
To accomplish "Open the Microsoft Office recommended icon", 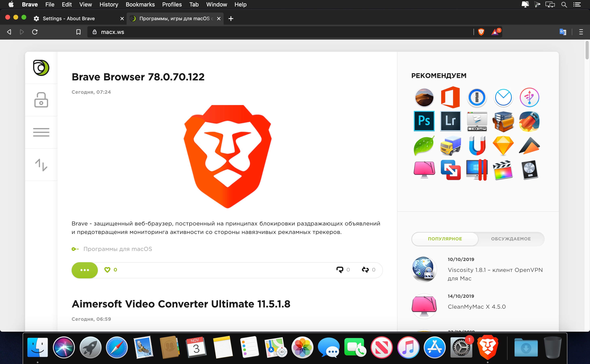I will (x=450, y=97).
